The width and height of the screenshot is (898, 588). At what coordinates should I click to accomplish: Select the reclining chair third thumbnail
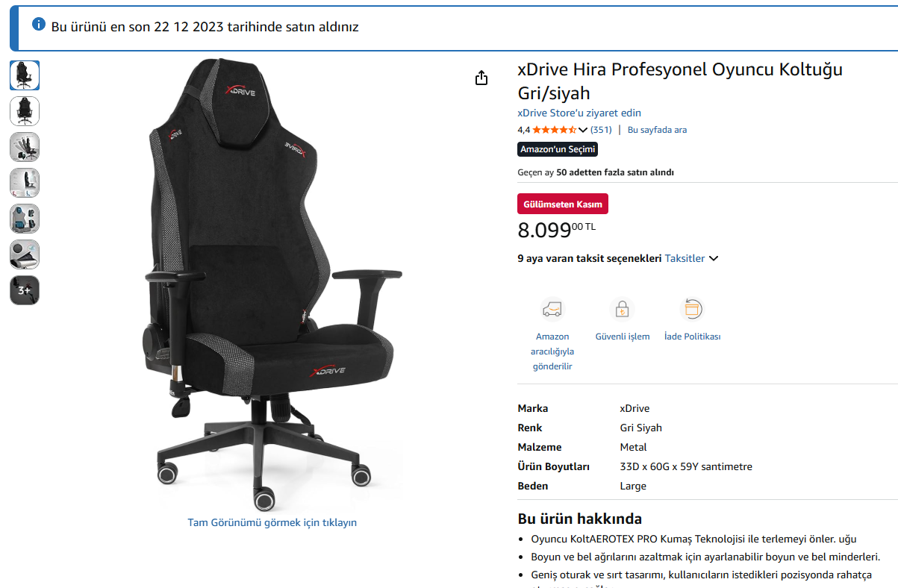(x=25, y=147)
